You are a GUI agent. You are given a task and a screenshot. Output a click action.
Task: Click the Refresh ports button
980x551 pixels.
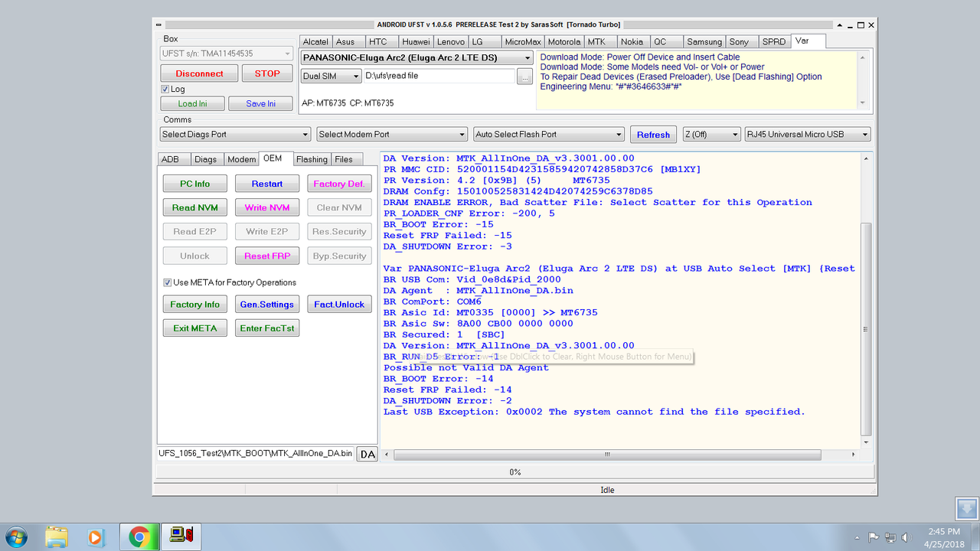pos(653,135)
